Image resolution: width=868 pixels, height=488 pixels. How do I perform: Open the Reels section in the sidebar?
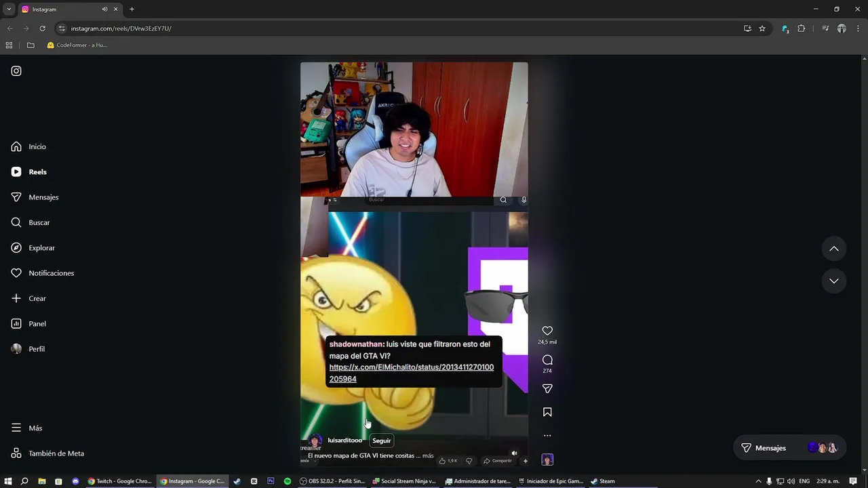coord(28,172)
